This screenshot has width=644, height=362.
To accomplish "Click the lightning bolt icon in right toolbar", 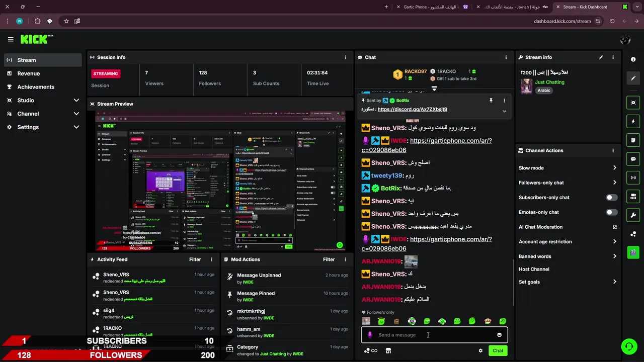I will tap(633, 121).
